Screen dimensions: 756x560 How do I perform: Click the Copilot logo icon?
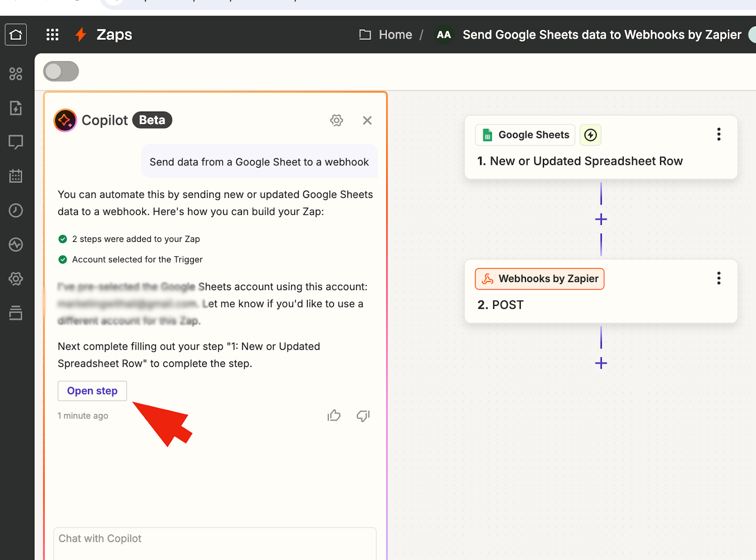click(x=65, y=120)
